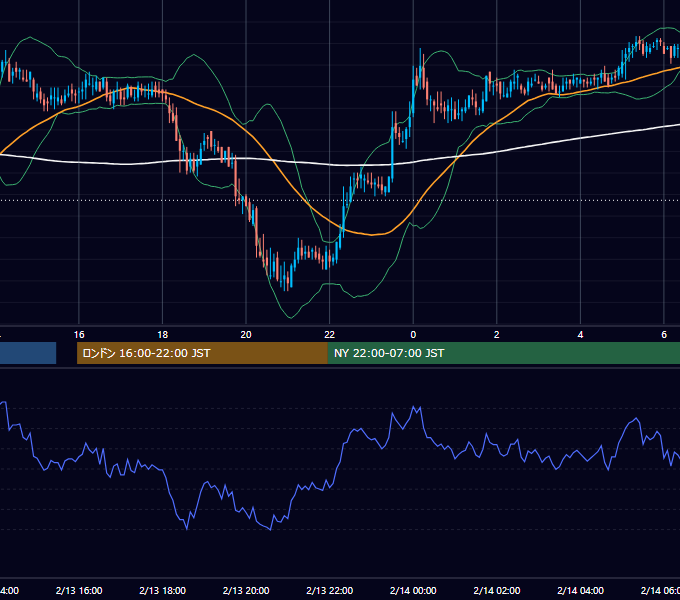Select the ロンドン 16:00-22:00 JST session band

pos(202,353)
